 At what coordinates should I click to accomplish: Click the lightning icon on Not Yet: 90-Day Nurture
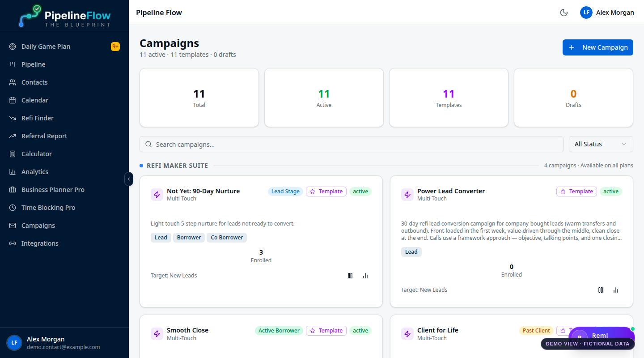coord(157,195)
